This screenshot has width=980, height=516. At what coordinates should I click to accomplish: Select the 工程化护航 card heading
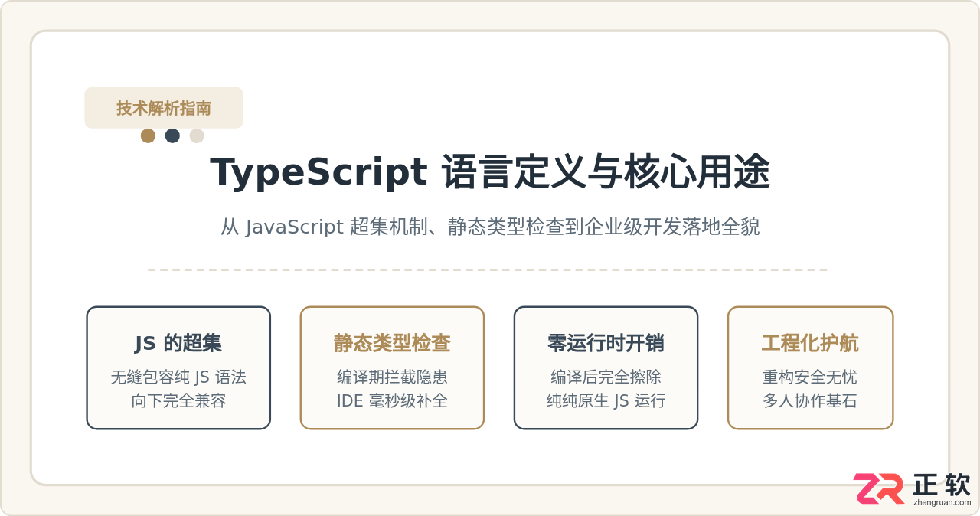[x=810, y=343]
